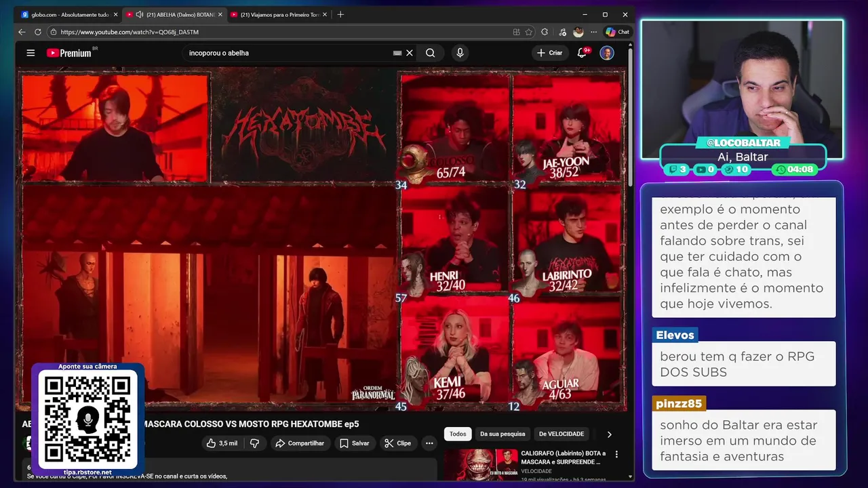Bookmark page with the star icon
The image size is (868, 488).
coord(529,32)
